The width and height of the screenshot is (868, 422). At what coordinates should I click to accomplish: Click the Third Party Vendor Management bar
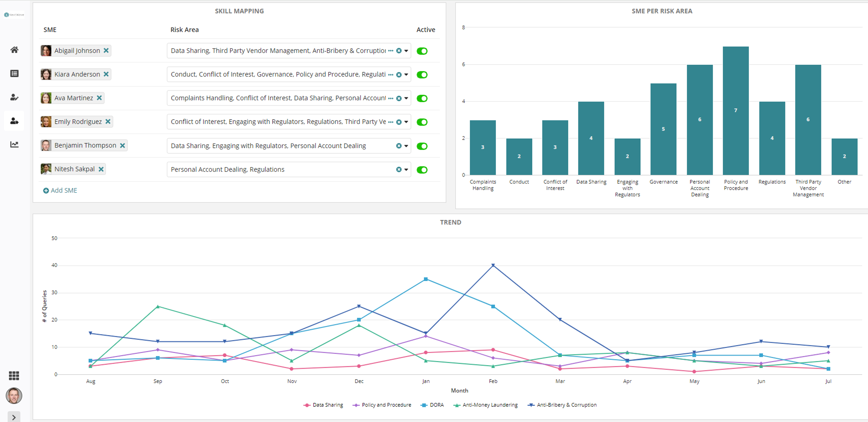808,120
